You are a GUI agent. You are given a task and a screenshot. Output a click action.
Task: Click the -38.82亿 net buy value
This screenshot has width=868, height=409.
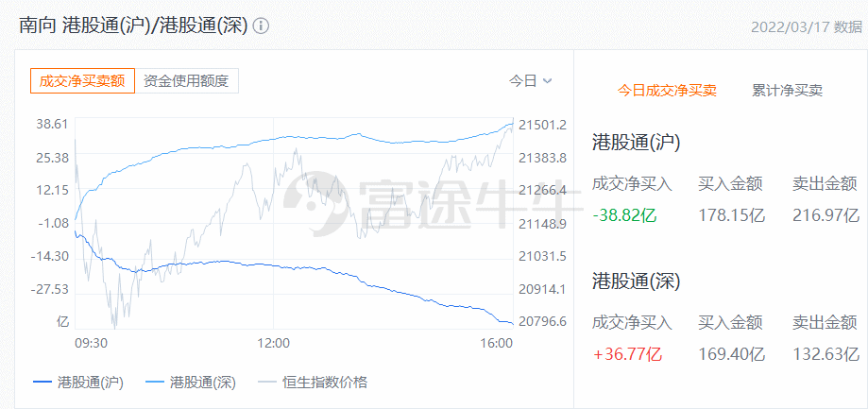point(624,215)
